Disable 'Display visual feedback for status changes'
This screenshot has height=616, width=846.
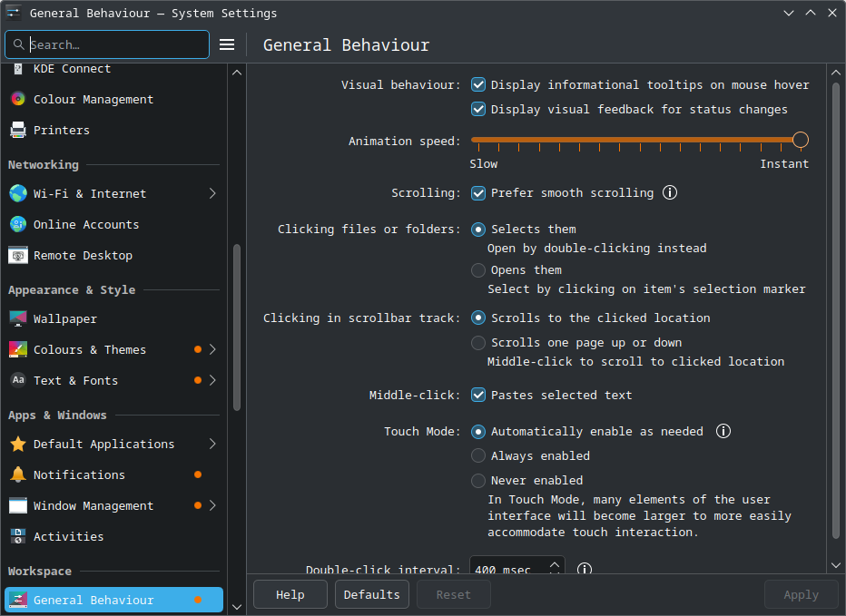[x=477, y=109]
